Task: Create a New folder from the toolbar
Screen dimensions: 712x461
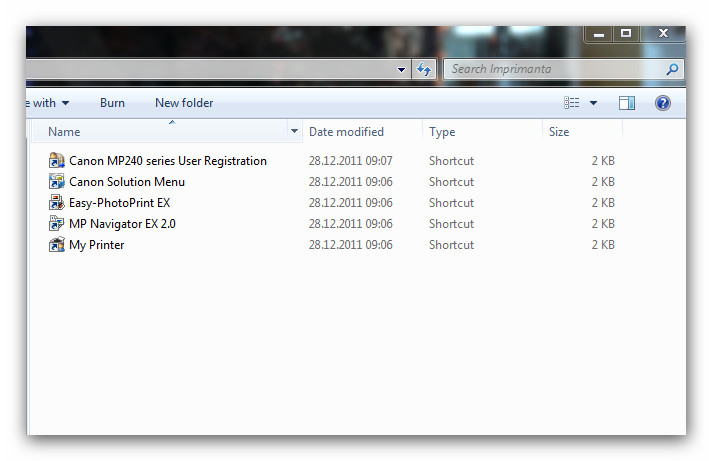Action: [x=184, y=103]
